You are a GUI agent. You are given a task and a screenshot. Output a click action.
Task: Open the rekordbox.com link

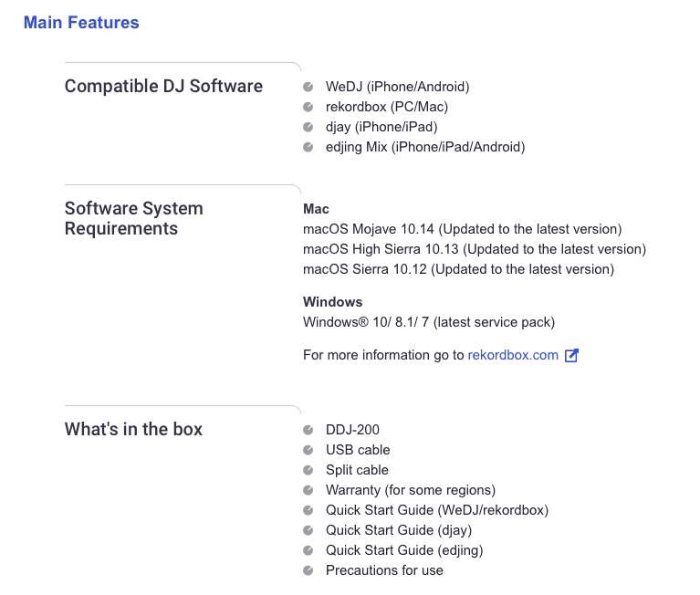click(x=513, y=356)
